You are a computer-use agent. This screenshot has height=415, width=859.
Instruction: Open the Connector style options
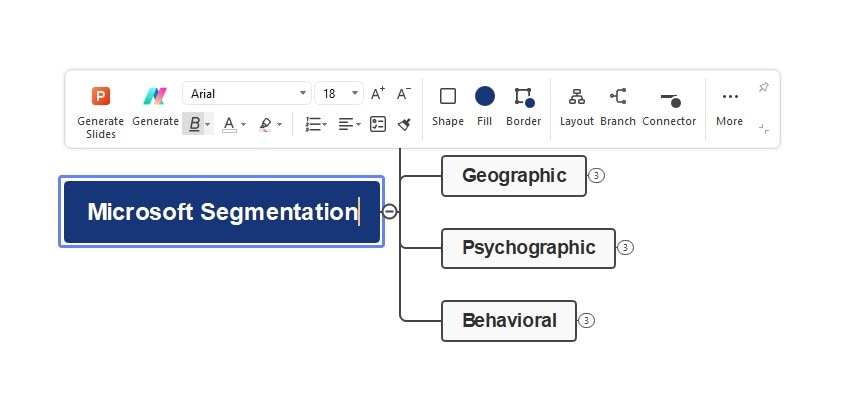[x=669, y=106]
